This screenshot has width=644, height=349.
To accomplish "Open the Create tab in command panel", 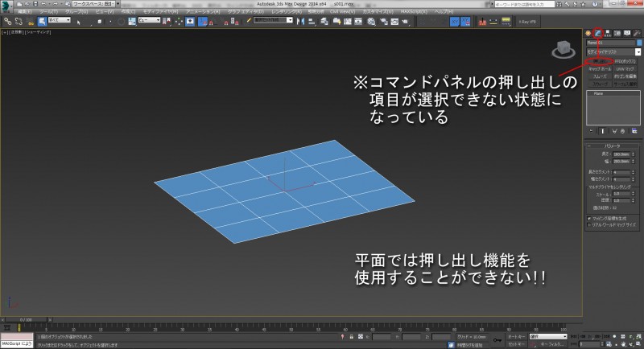I will tap(588, 32).
